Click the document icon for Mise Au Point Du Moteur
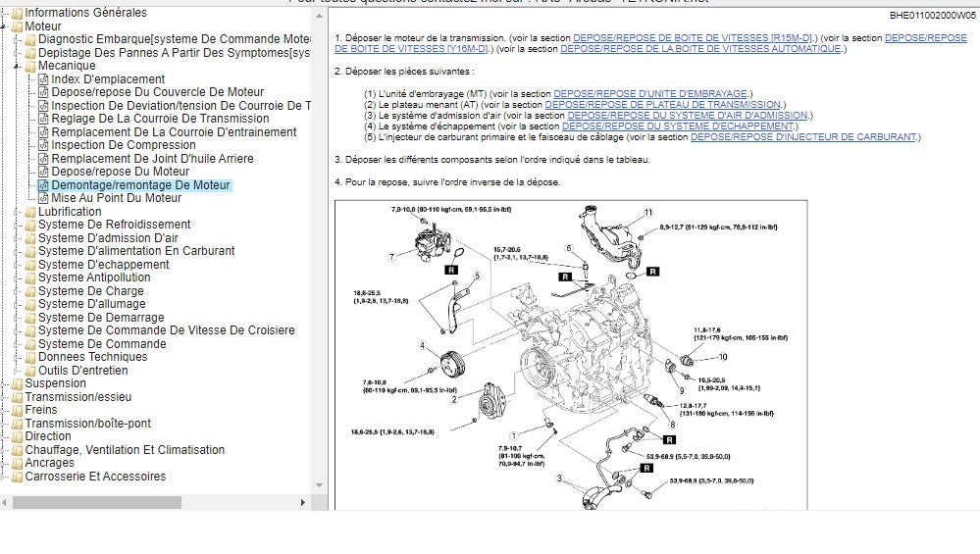980x554 pixels. (43, 198)
